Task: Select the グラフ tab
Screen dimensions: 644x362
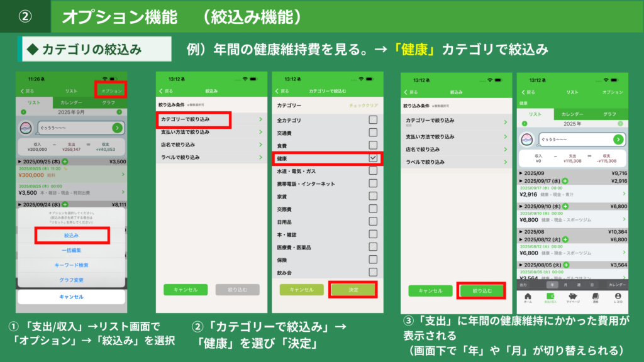Action: point(609,115)
